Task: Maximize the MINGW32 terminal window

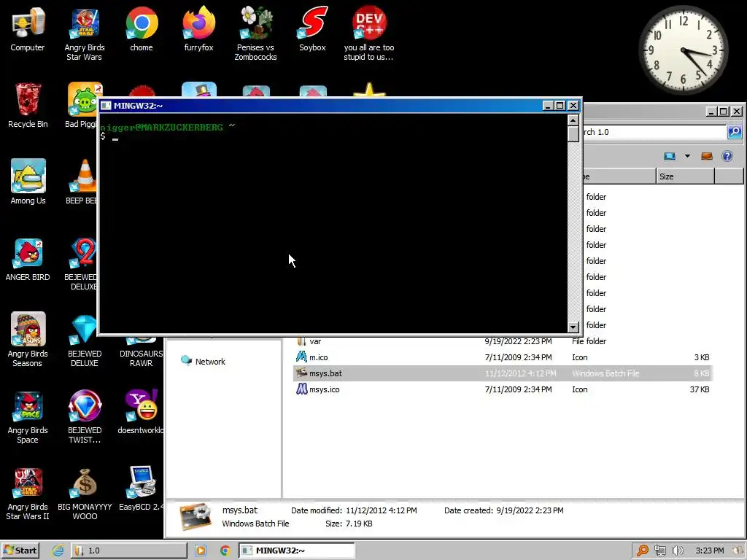Action: click(560, 106)
